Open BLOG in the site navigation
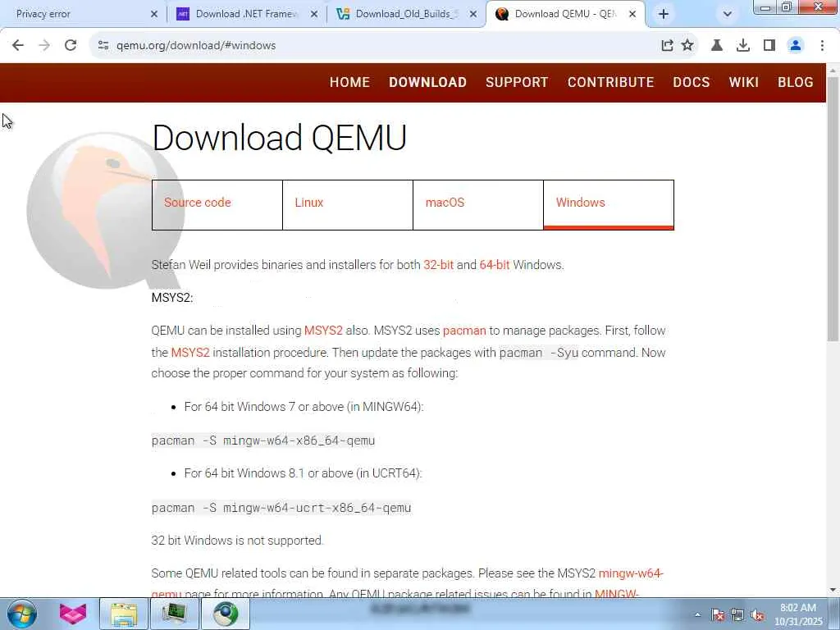Image resolution: width=840 pixels, height=630 pixels. (796, 82)
